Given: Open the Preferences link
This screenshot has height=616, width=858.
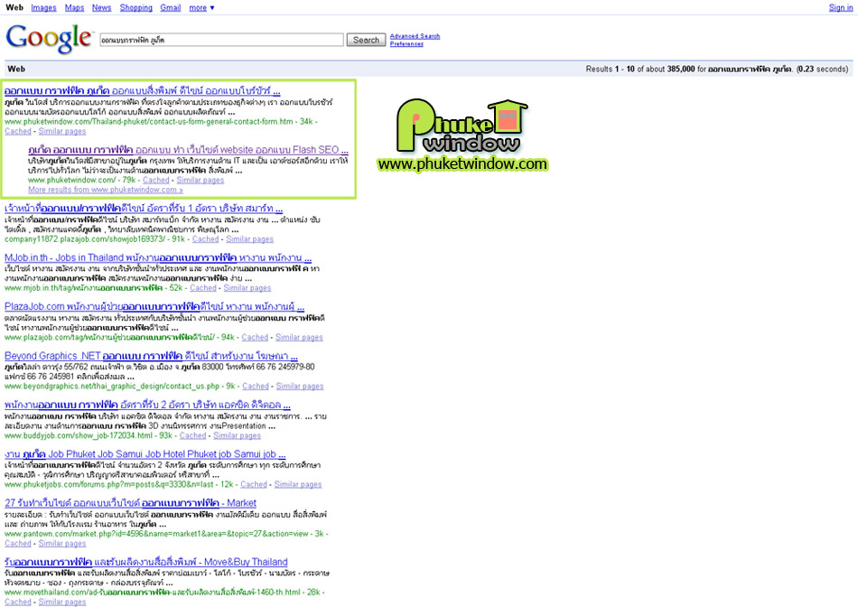Looking at the screenshot, I should 406,43.
